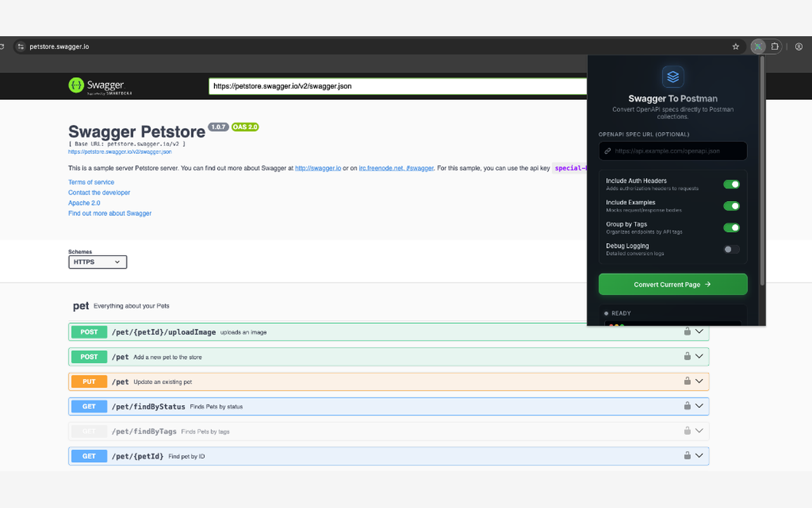Expand /pet/findByTags row chevron
Image resolution: width=812 pixels, height=508 pixels.
699,431
